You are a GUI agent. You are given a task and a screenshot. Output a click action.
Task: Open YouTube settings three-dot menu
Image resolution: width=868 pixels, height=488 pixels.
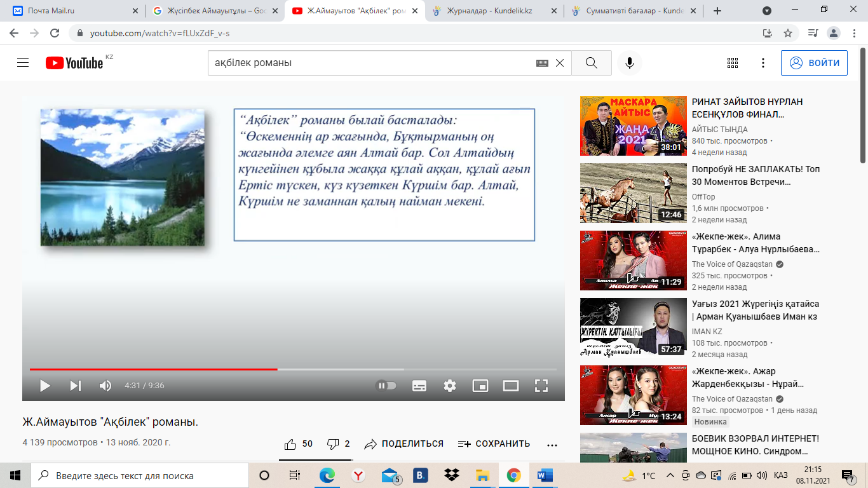click(763, 63)
